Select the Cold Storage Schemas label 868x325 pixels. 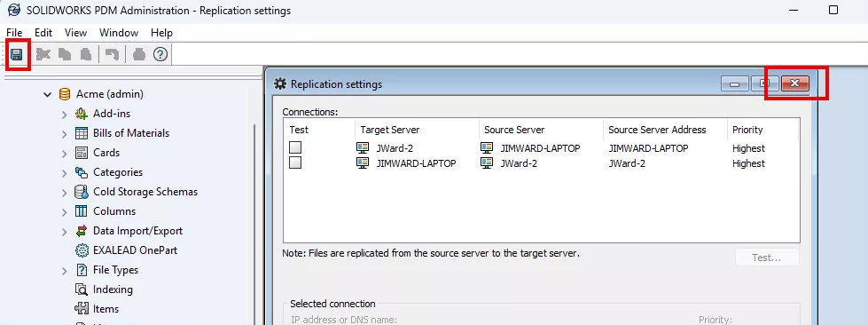145,192
